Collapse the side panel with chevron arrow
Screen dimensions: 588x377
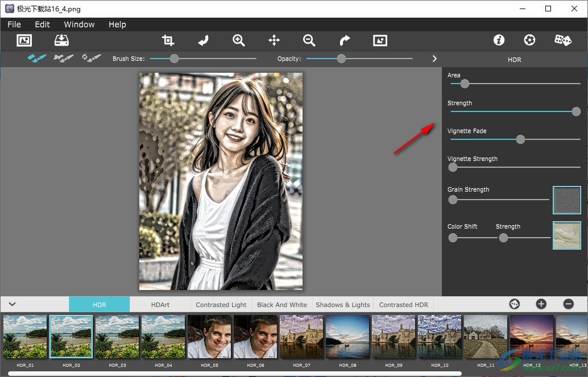click(x=434, y=59)
